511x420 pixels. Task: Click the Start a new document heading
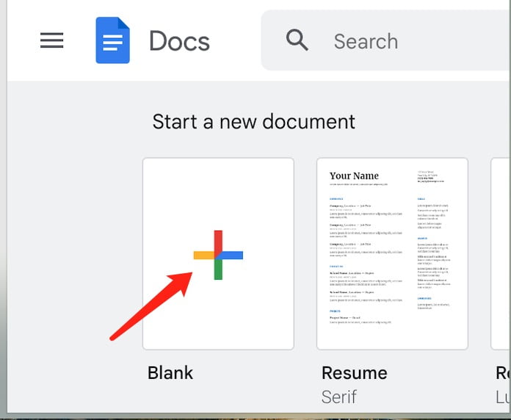point(253,122)
